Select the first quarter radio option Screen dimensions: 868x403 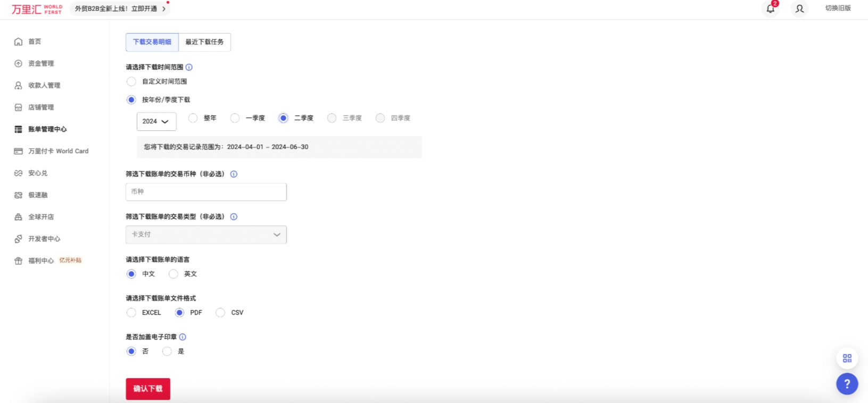[235, 118]
